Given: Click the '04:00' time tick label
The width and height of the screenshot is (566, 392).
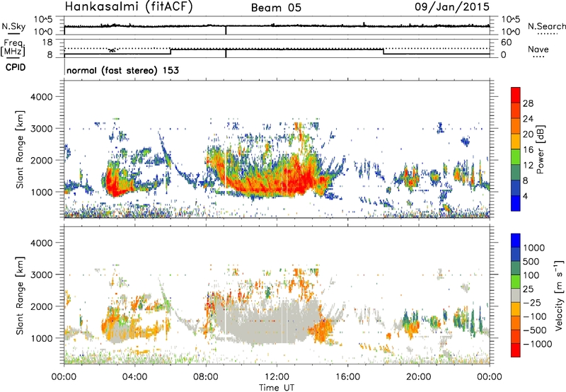Looking at the screenshot, I should point(134,377).
